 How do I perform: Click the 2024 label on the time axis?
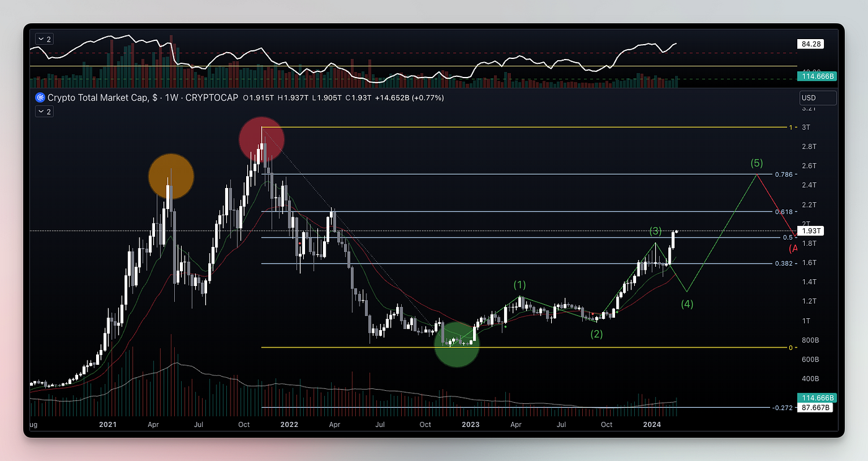(x=651, y=424)
